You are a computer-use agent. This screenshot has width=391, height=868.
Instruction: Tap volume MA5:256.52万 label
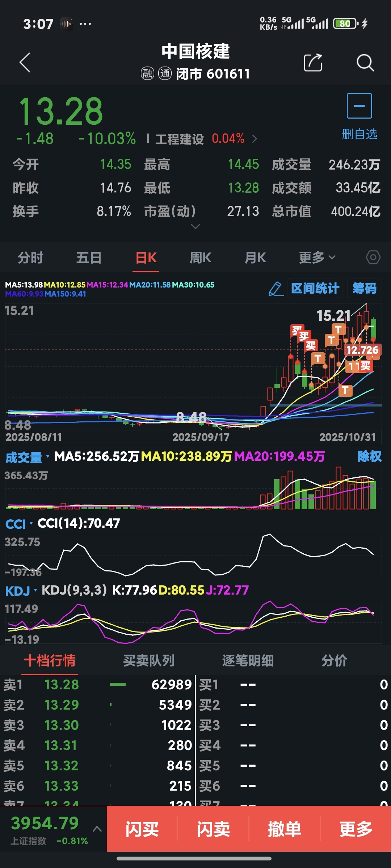(x=97, y=456)
